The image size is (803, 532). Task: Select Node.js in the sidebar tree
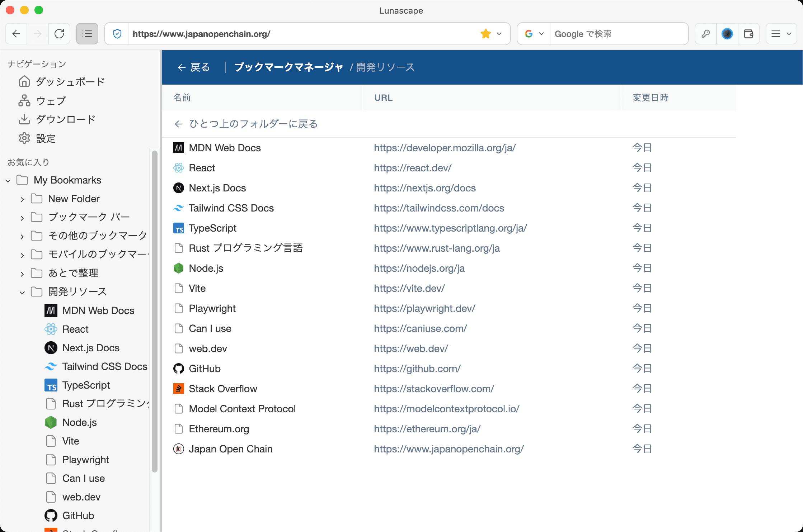coord(71,422)
